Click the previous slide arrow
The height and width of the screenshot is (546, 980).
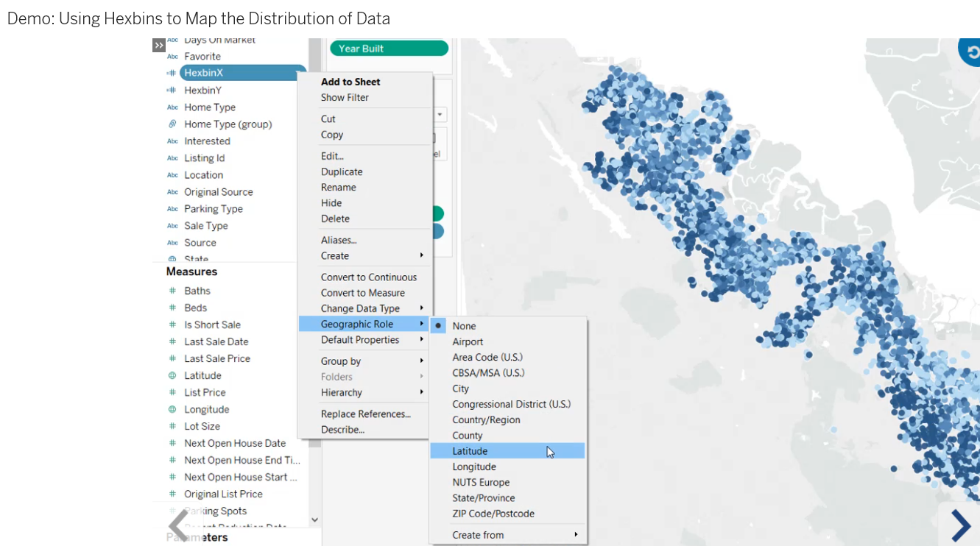[179, 525]
